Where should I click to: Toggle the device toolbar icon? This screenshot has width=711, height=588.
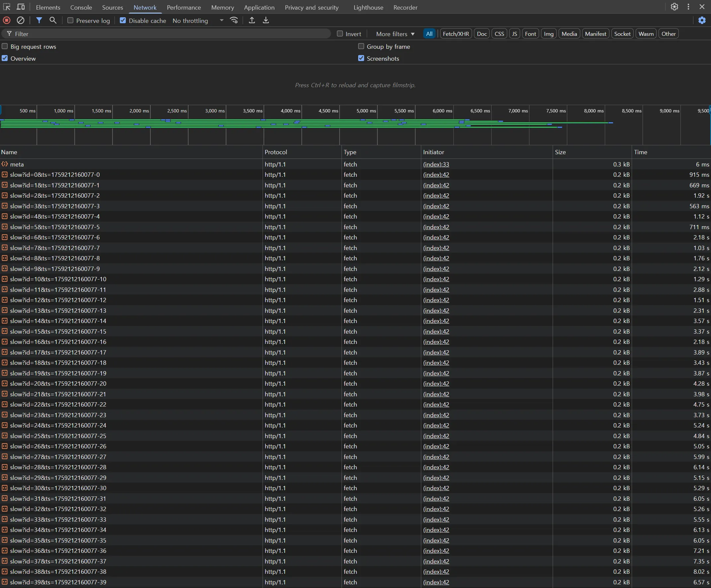point(21,7)
